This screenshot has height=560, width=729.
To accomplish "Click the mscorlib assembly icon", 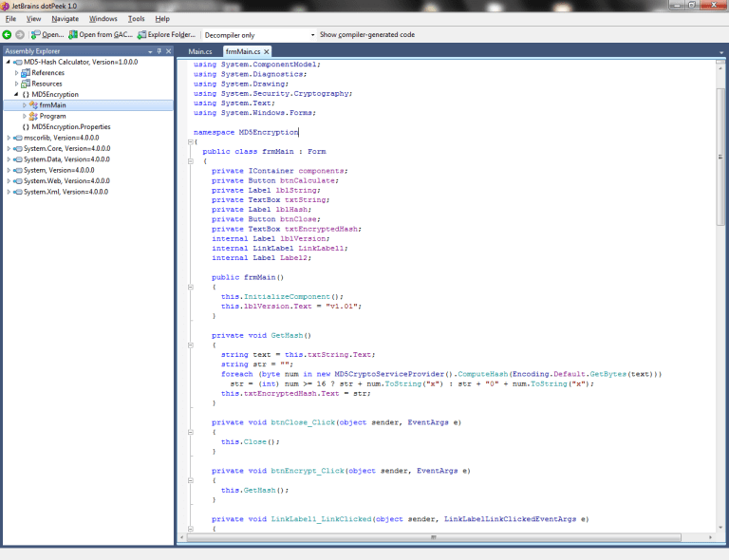I will (18, 138).
